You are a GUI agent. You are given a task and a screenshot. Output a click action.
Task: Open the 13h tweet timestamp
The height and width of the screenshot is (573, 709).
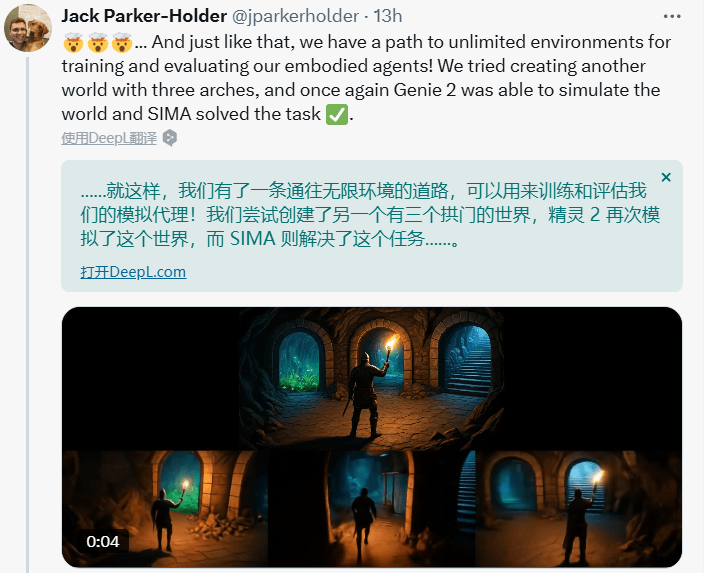(388, 16)
